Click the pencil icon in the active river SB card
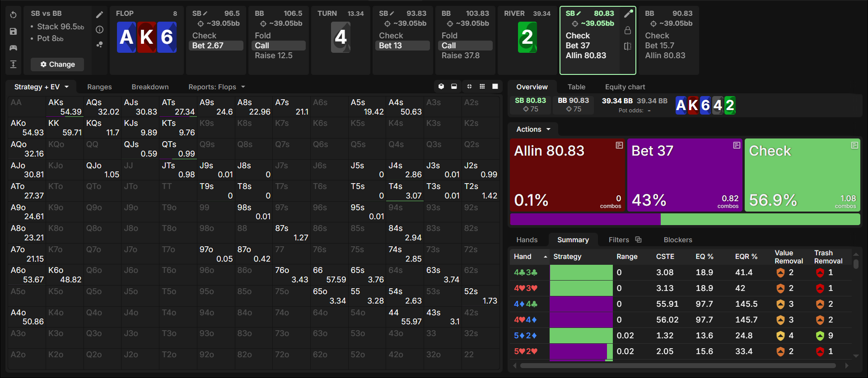868x378 pixels. point(628,14)
